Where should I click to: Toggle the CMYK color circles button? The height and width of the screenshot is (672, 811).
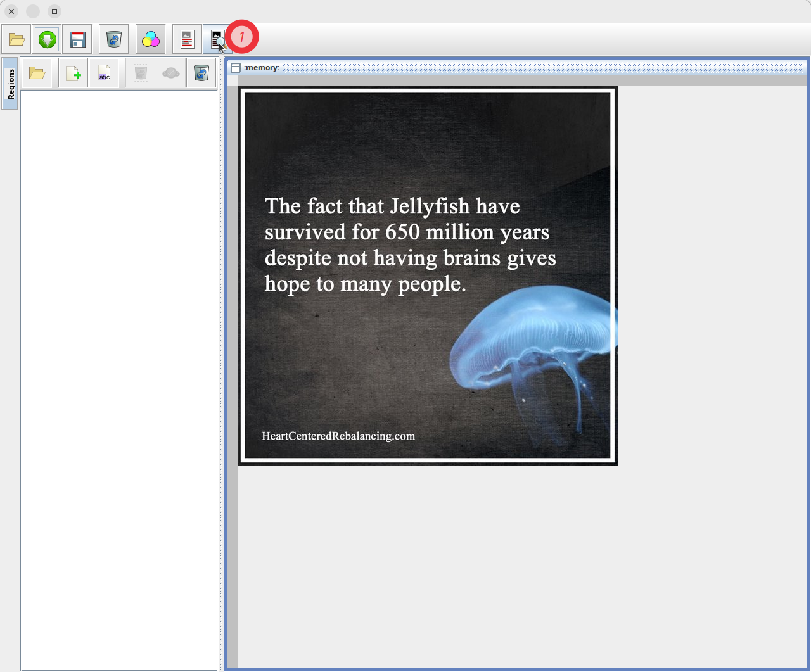(151, 39)
